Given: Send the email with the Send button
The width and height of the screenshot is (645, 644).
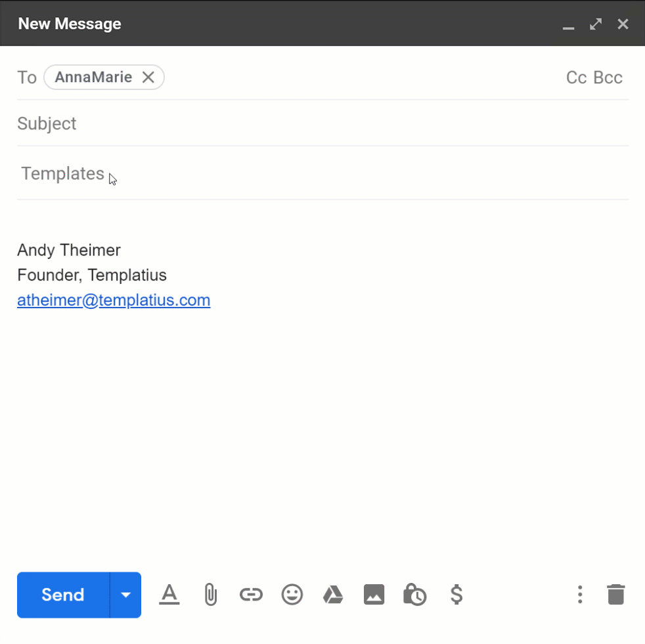Looking at the screenshot, I should coord(63,595).
